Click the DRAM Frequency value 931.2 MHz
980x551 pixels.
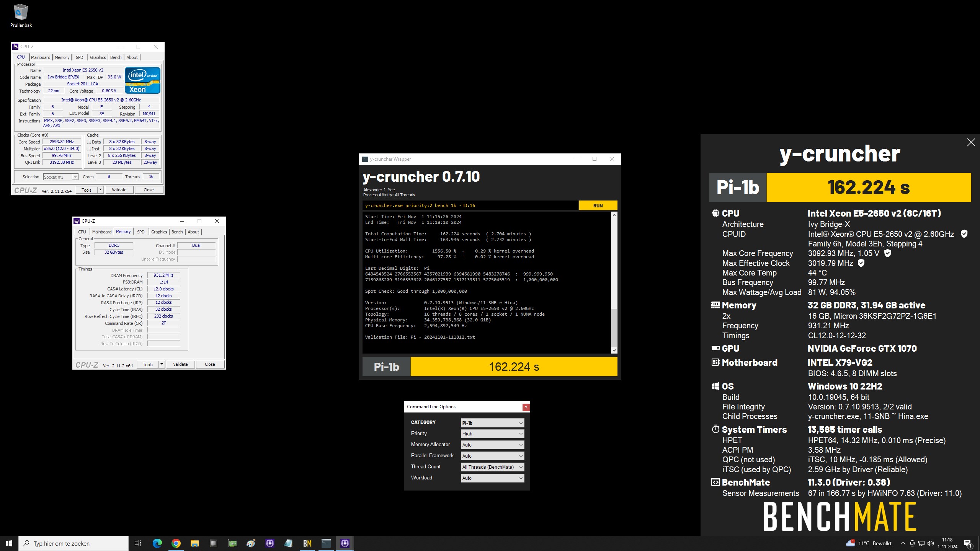pos(163,275)
